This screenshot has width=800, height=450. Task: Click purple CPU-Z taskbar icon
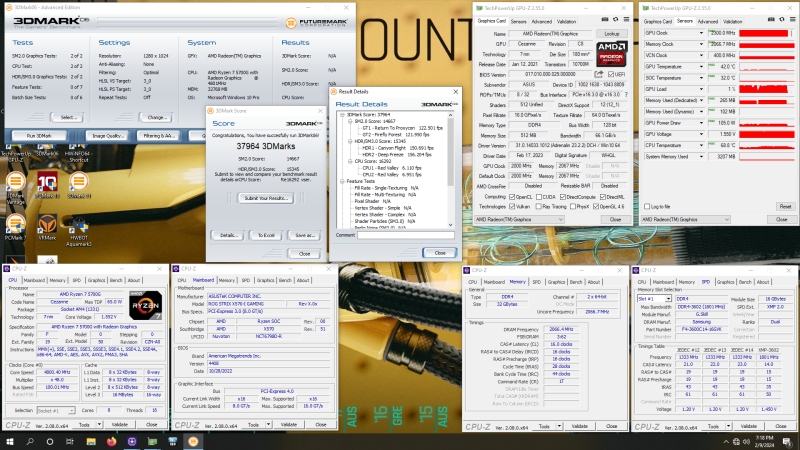[132, 442]
